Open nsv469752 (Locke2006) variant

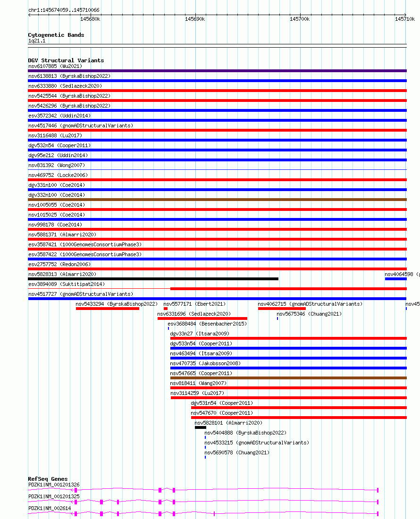pos(58,176)
